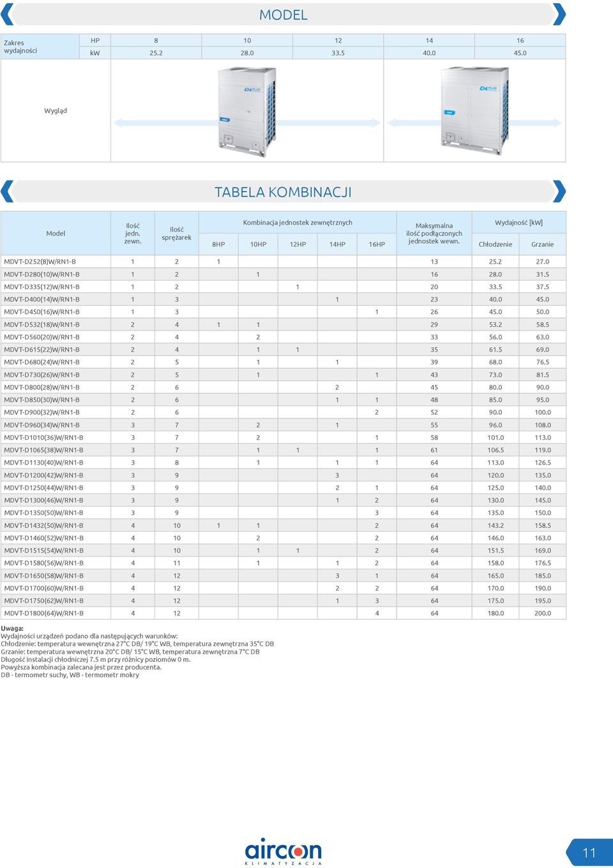Select the 'Długość instalacji chłodniczej 7.5 m' line
613x868 pixels.
coord(96,660)
